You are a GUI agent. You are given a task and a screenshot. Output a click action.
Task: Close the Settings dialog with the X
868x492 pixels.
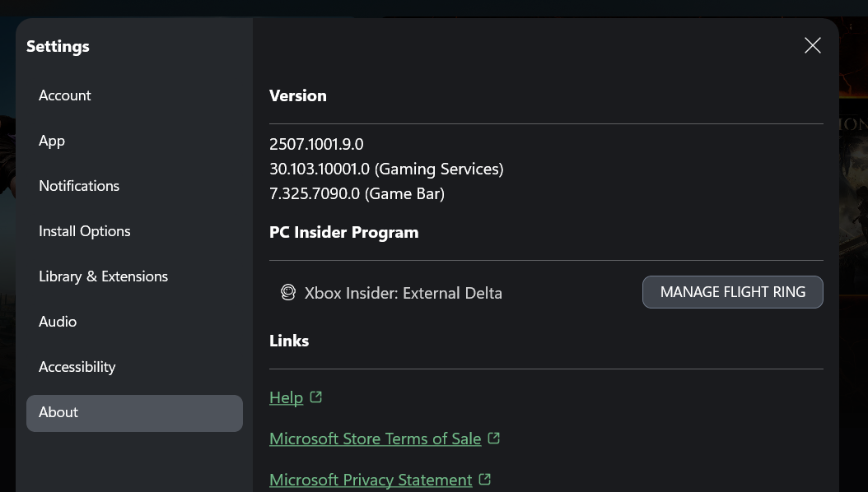812,45
